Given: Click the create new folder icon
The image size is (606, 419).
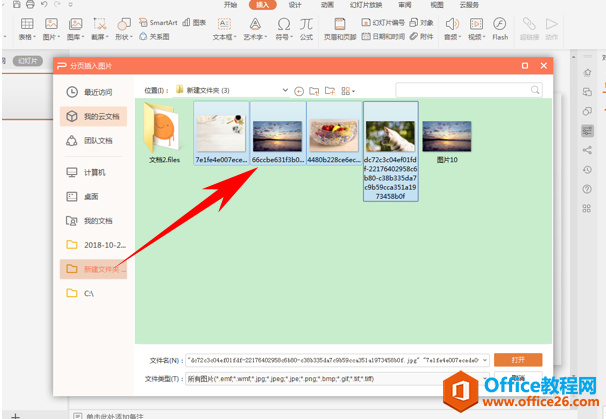Looking at the screenshot, I should coord(330,91).
